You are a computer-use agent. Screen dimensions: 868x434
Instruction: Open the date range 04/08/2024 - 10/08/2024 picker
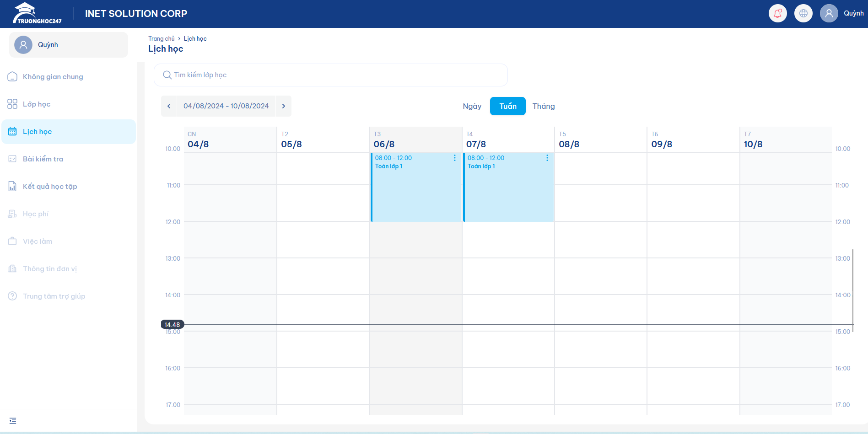[x=226, y=106]
